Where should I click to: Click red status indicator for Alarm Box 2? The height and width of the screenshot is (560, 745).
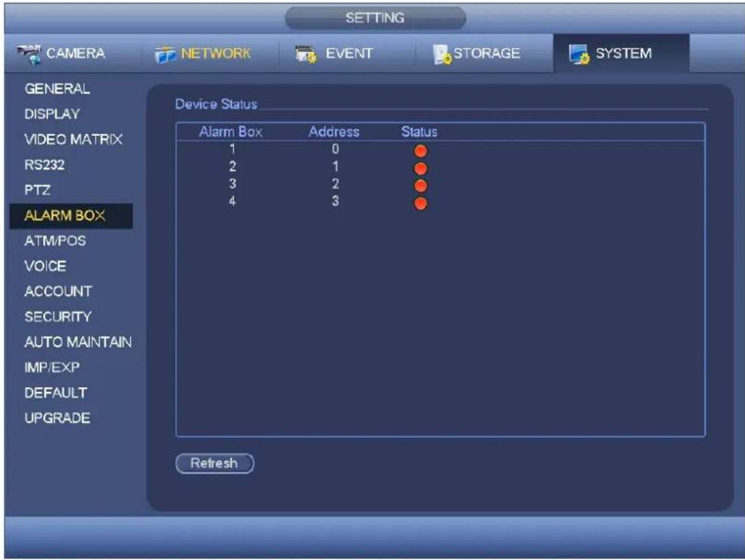pyautogui.click(x=420, y=169)
